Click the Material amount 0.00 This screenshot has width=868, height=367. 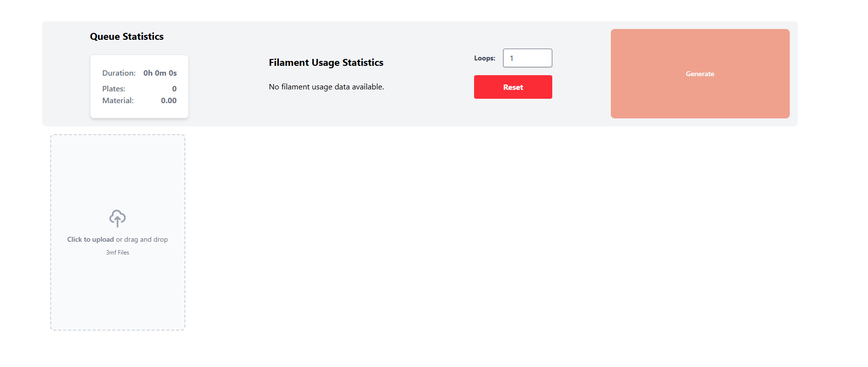click(x=169, y=100)
